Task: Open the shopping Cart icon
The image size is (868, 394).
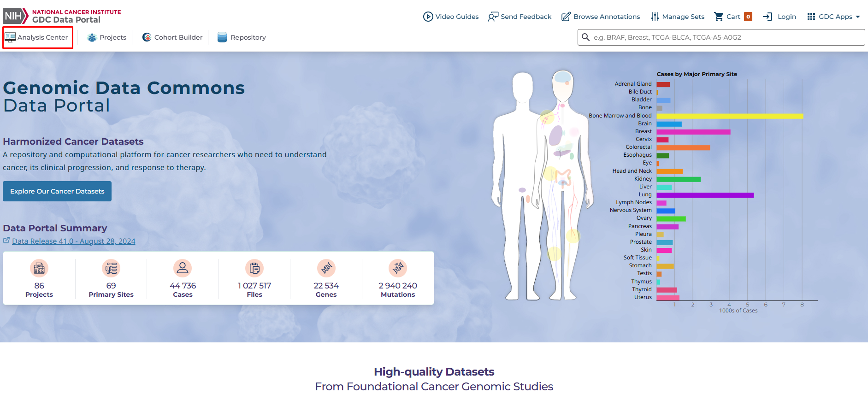Action: (x=719, y=17)
